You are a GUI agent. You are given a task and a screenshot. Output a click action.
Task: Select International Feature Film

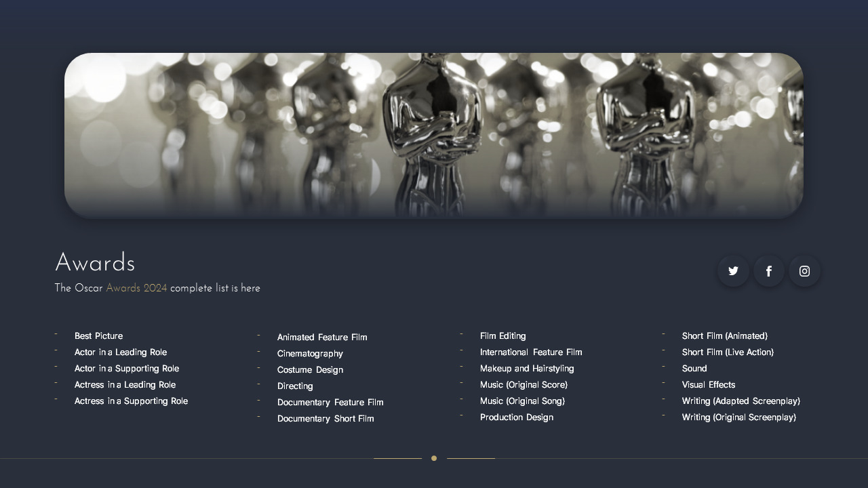(531, 352)
